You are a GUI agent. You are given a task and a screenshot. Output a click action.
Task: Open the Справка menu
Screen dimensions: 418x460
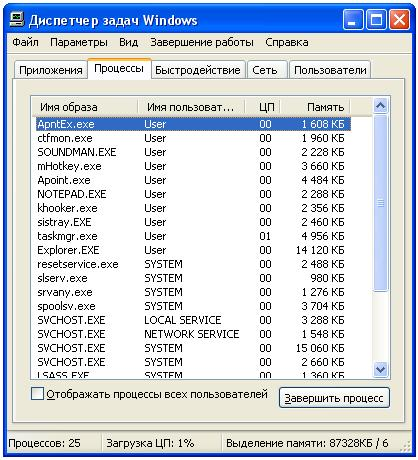tap(287, 42)
